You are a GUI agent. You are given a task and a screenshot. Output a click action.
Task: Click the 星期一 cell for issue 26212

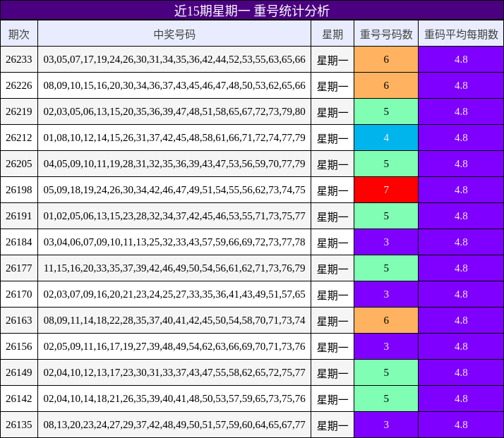(x=332, y=138)
